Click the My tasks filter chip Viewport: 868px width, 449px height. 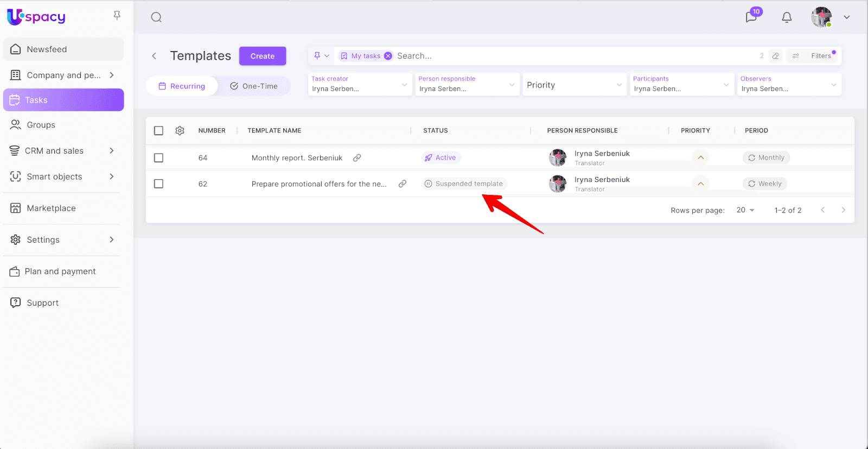365,56
